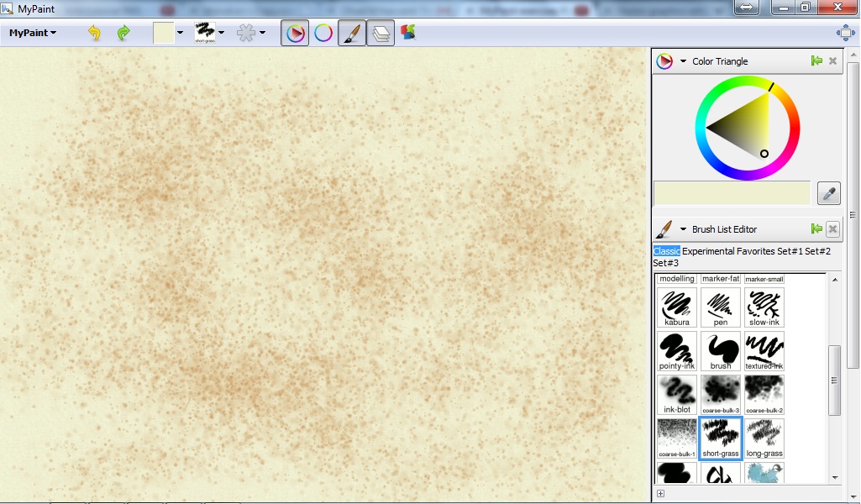Maximize the MyPaint window
861x504 pixels.
(806, 7)
